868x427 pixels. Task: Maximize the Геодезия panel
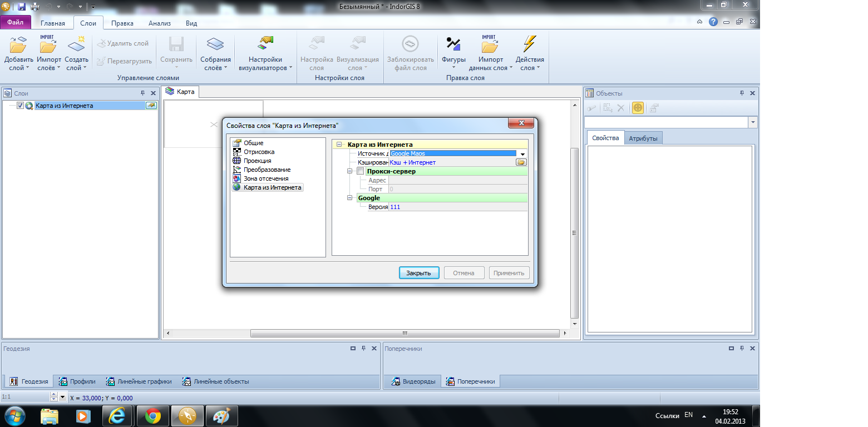[x=353, y=349]
